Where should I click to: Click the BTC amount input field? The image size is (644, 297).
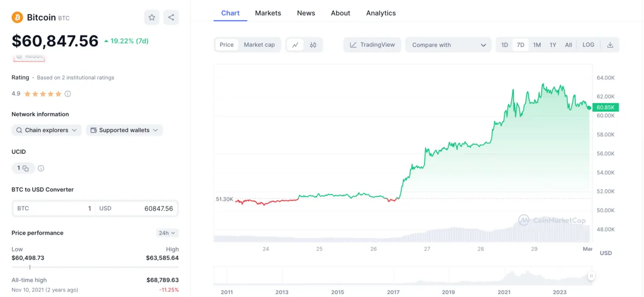pos(54,209)
